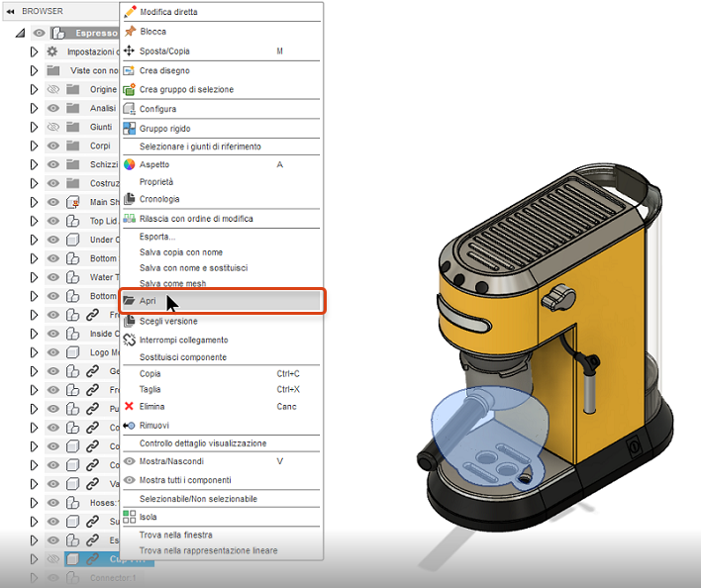This screenshot has height=588, width=701.
Task: Click the Isola grid icon
Action: (x=129, y=517)
